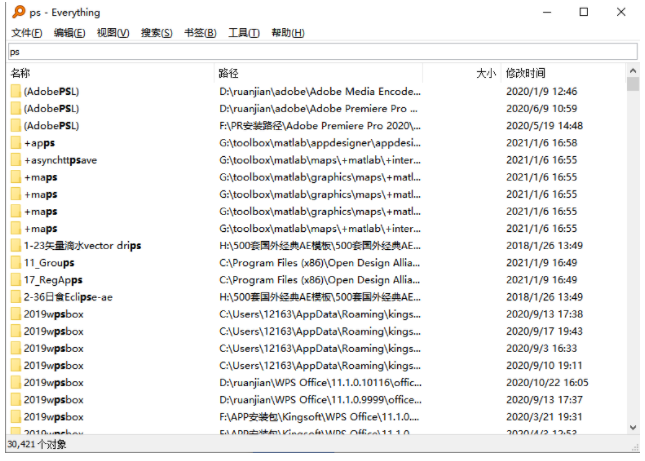645x461 pixels.
Task: Click folder icon of 2019wpsbox dated 2020/10/22 16:05
Action: tap(16, 382)
